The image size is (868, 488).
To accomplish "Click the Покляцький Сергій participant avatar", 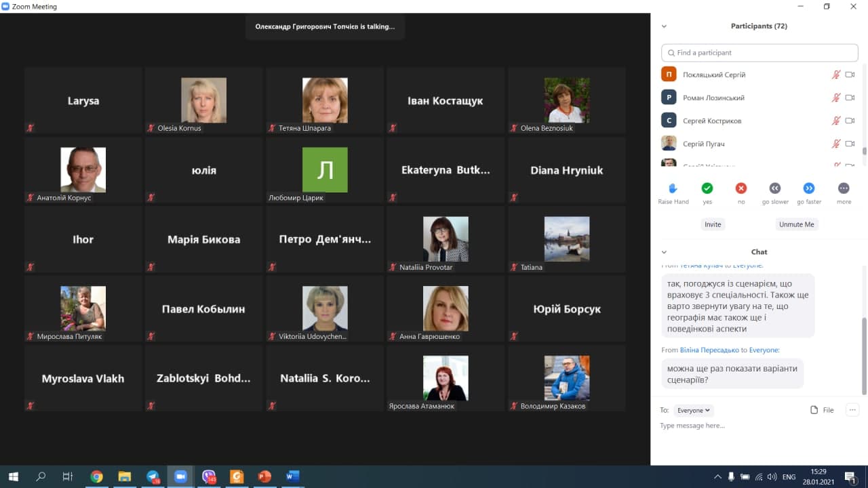I will (669, 75).
